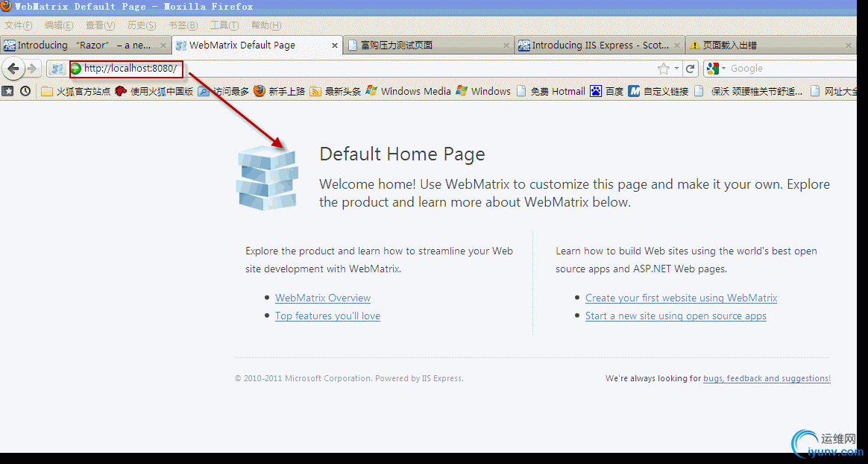Open the 火狐官方站点 bookmark folder
The image size is (868, 464).
coord(76,91)
